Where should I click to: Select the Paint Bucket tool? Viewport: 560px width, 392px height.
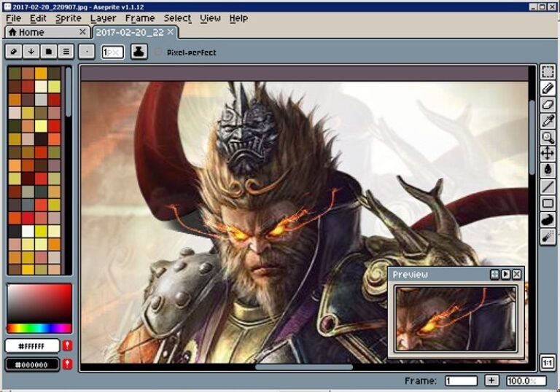point(548,170)
